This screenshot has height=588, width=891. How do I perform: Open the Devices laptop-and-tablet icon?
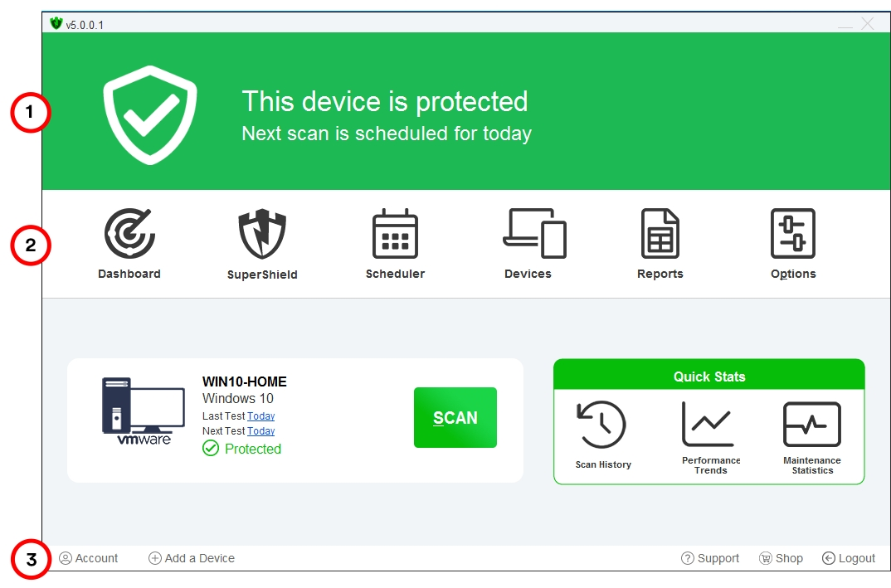pos(534,233)
